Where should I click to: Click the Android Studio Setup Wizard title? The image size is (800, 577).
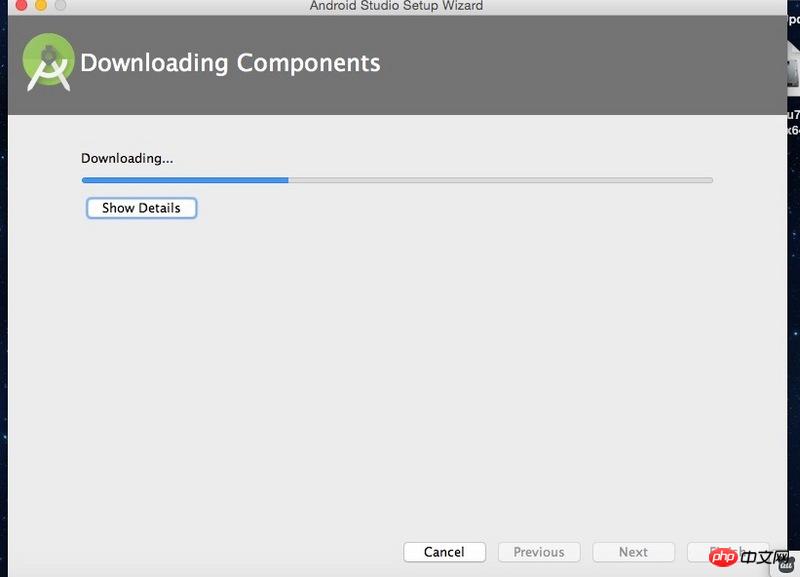(x=396, y=6)
